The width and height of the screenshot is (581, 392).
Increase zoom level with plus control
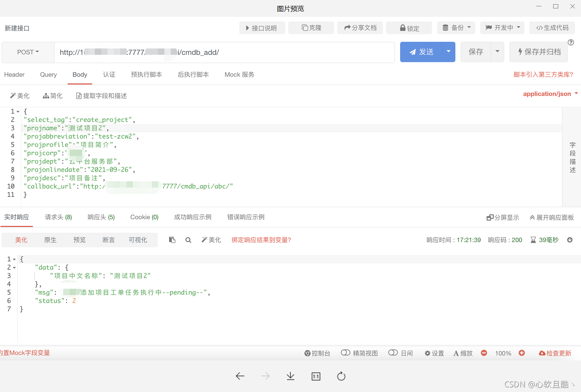522,353
